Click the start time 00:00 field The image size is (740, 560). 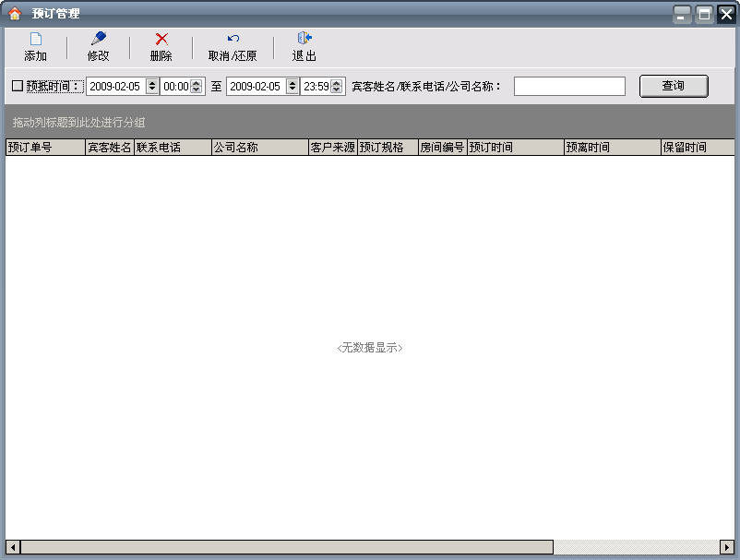175,87
